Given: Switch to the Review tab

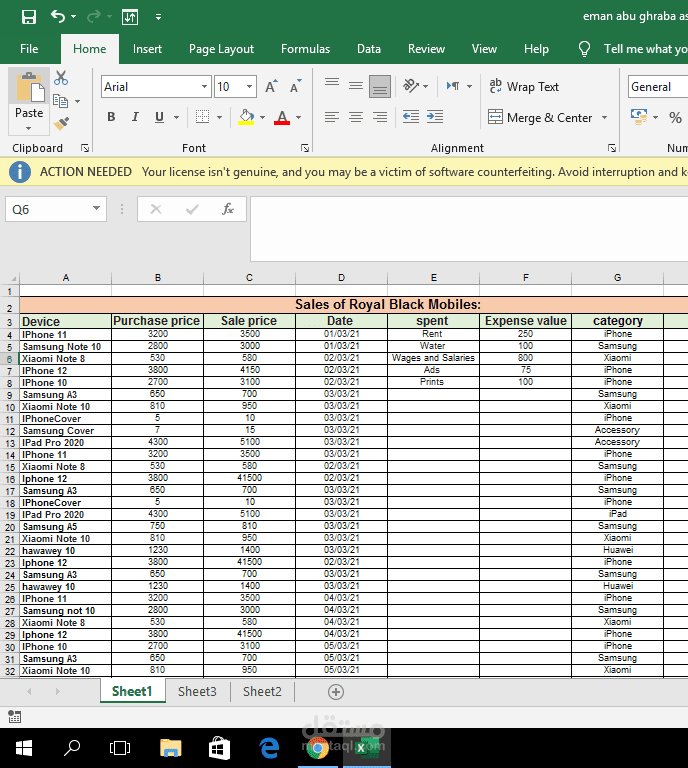Looking at the screenshot, I should (x=427, y=49).
